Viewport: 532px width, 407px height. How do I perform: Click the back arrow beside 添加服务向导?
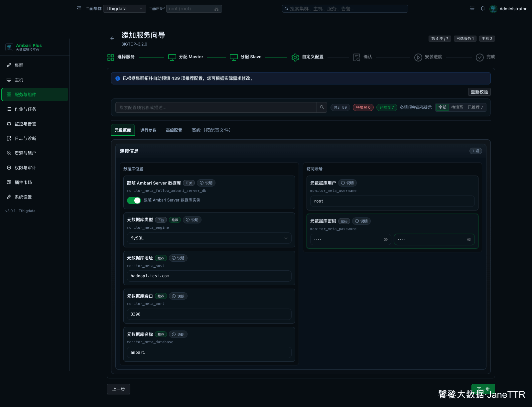click(x=112, y=39)
